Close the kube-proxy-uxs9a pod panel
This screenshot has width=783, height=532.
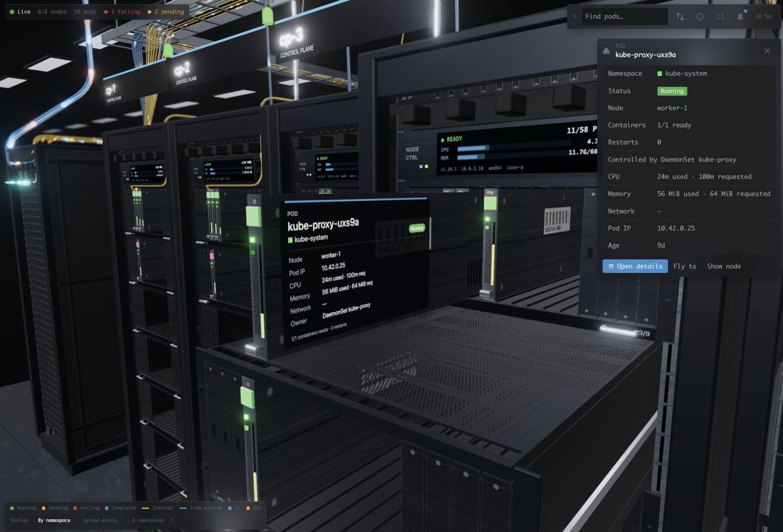767,51
